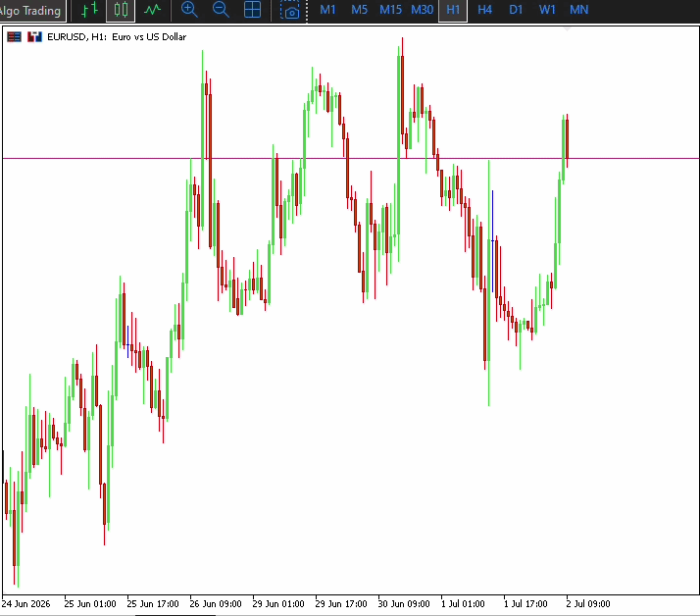Screen dimensions: 700x616
Task: Switch to line chart style
Action: click(x=152, y=10)
